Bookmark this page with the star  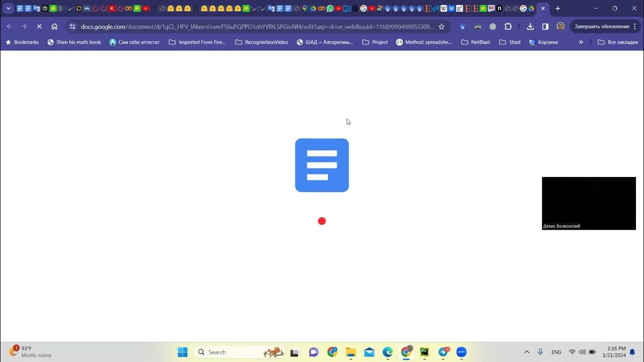pos(441,27)
